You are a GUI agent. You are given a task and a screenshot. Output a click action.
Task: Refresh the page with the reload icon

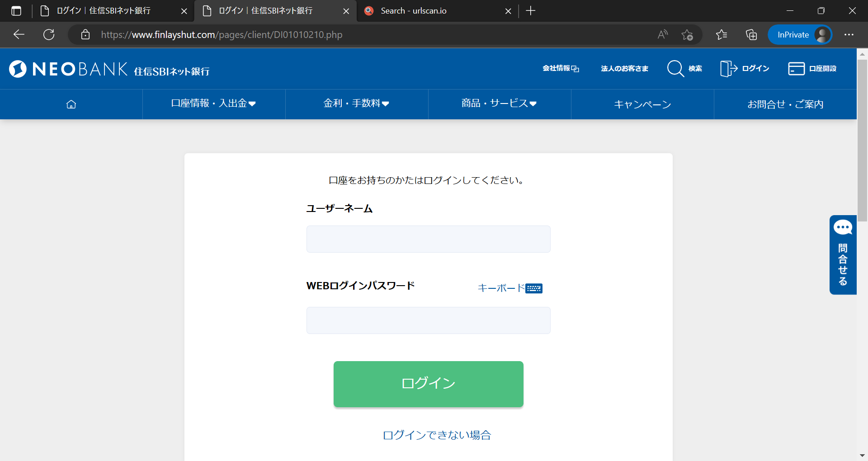tap(49, 34)
